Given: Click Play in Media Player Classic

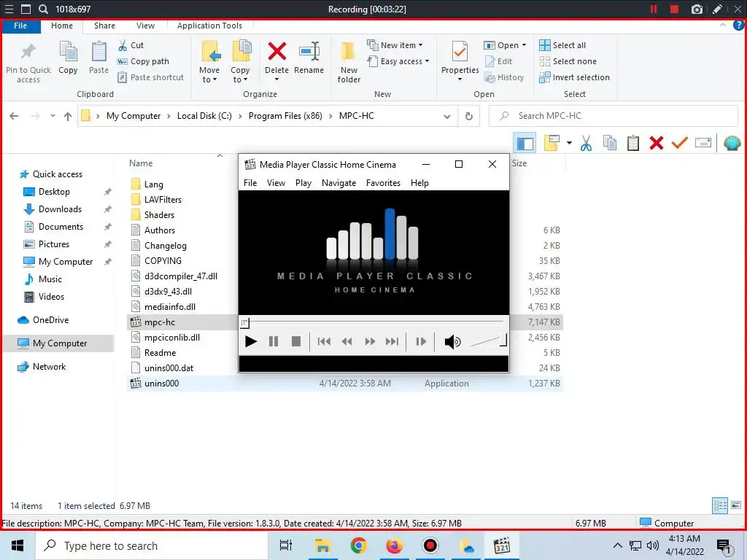Looking at the screenshot, I should [x=251, y=341].
